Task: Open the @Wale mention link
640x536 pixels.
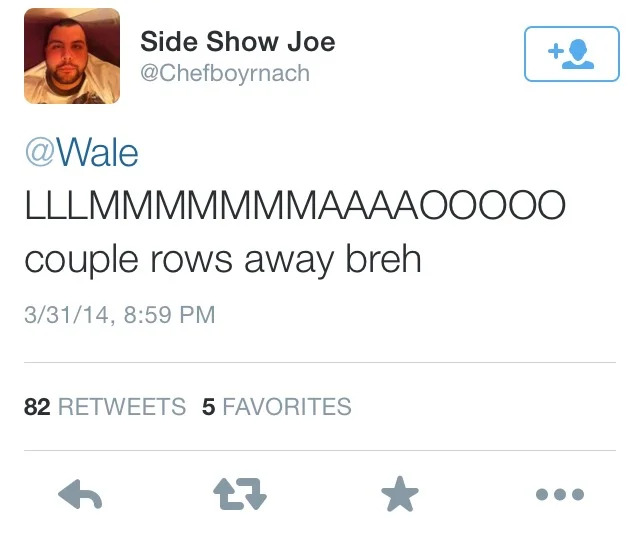Action: pyautogui.click(x=82, y=153)
